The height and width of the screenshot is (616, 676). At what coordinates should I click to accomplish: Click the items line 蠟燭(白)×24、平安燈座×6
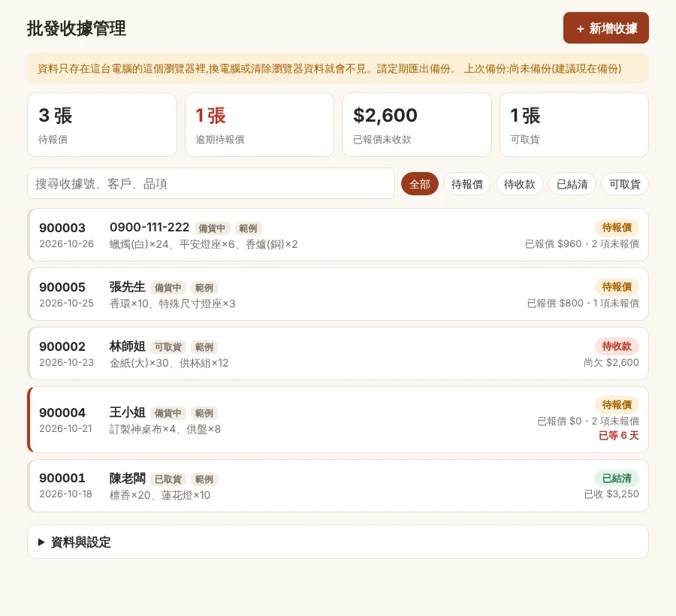pyautogui.click(x=204, y=244)
